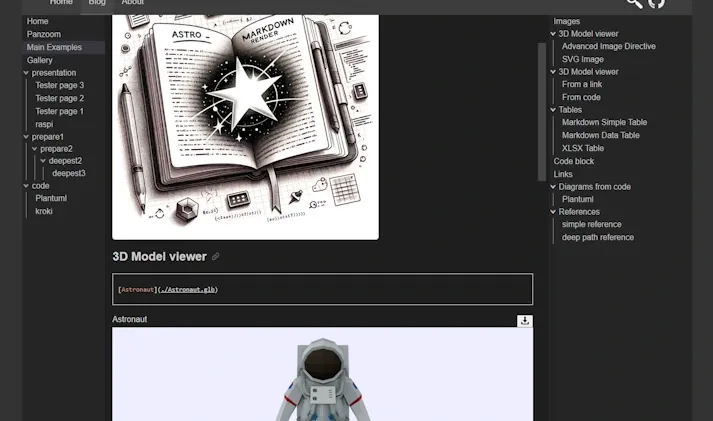The image size is (713, 421).
Task: Collapse the References section chevron
Action: [553, 212]
